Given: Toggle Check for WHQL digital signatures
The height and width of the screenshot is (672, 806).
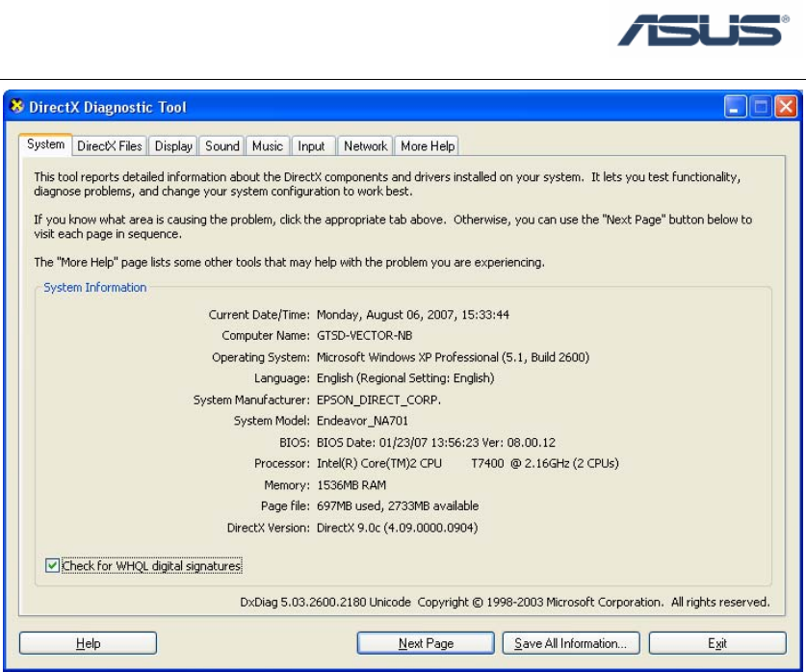Looking at the screenshot, I should coord(52,566).
